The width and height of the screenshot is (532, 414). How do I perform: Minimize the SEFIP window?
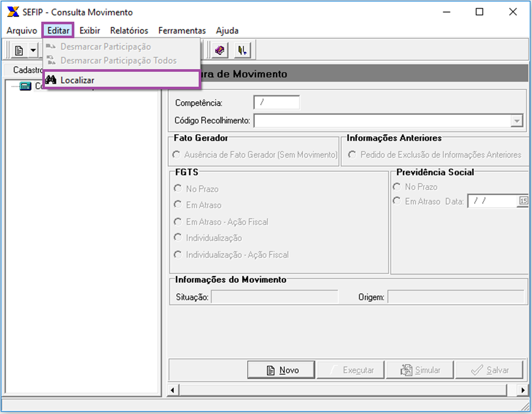(x=447, y=12)
